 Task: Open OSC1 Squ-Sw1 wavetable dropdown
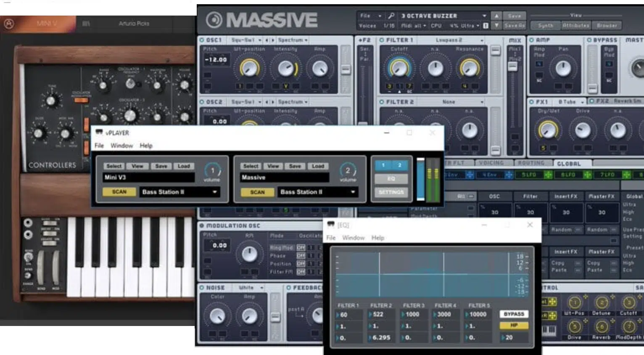coord(247,40)
